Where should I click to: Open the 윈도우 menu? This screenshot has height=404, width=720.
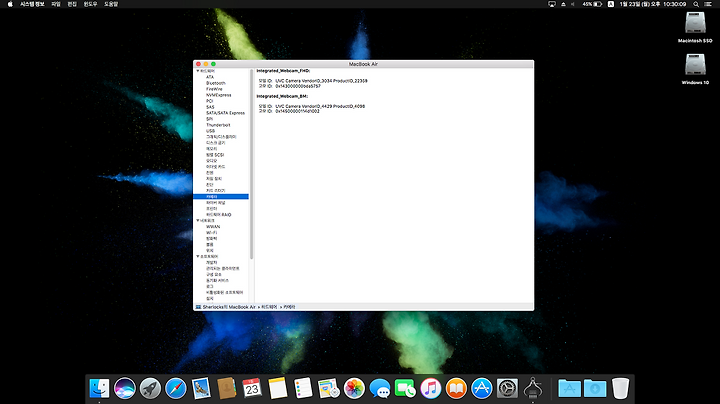90,4
